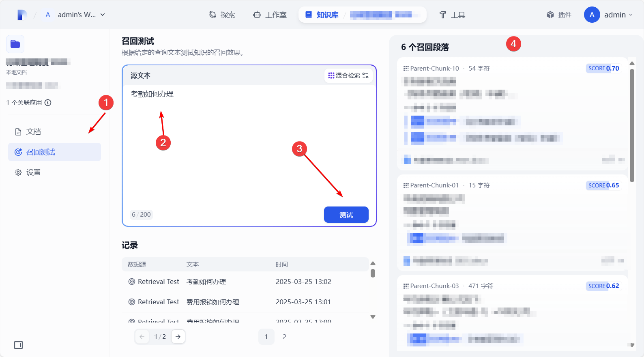Screen dimensions: 644x357
Task: Click the 插件 cube icon
Action: pyautogui.click(x=550, y=15)
